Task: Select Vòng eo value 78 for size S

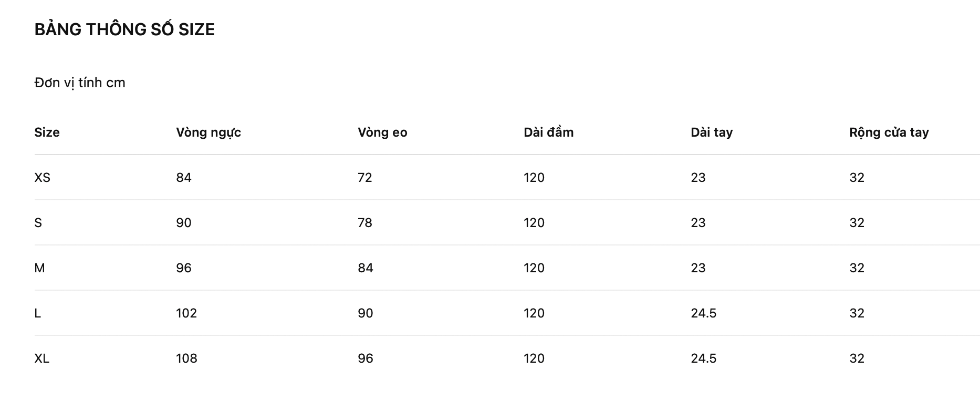Action: 365,223
